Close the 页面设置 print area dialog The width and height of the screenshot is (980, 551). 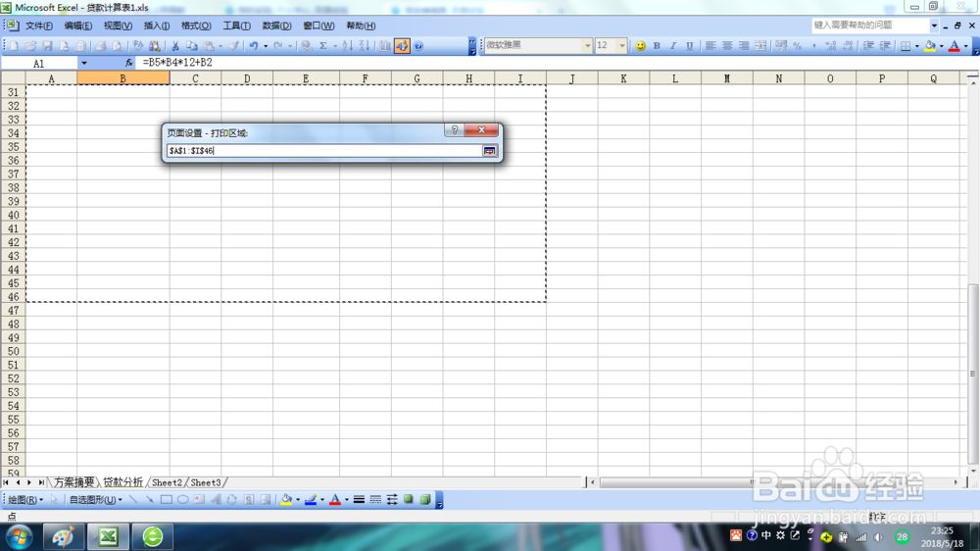tap(481, 130)
